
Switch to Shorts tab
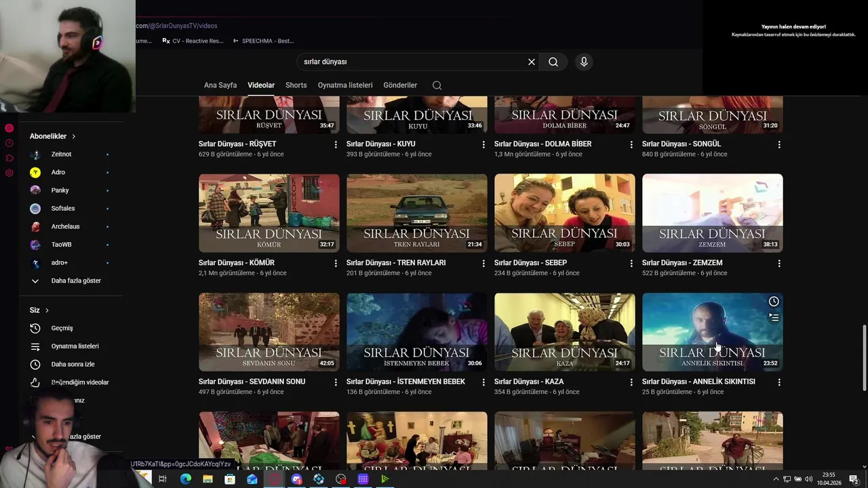[296, 85]
